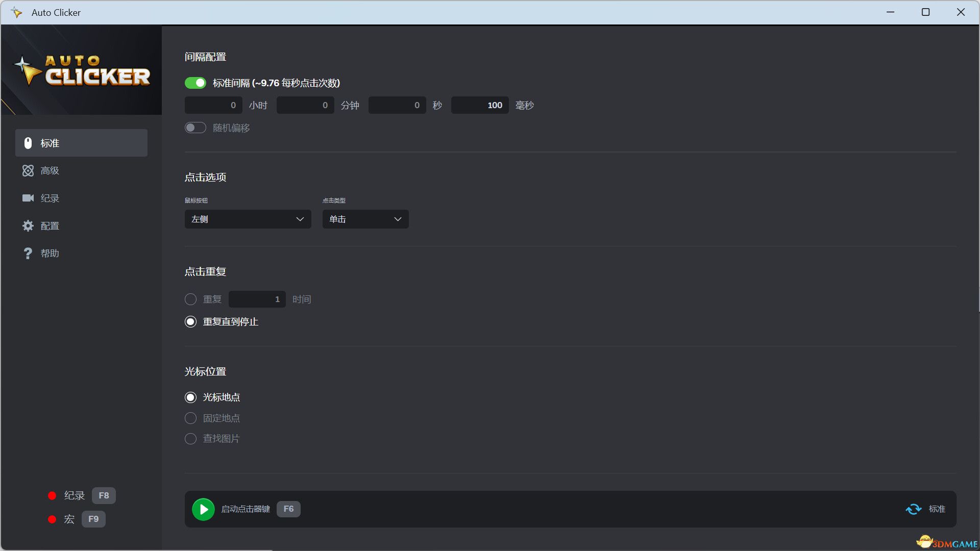980x551 pixels.
Task: Click the F8 record hotkey badge
Action: pyautogui.click(x=104, y=496)
